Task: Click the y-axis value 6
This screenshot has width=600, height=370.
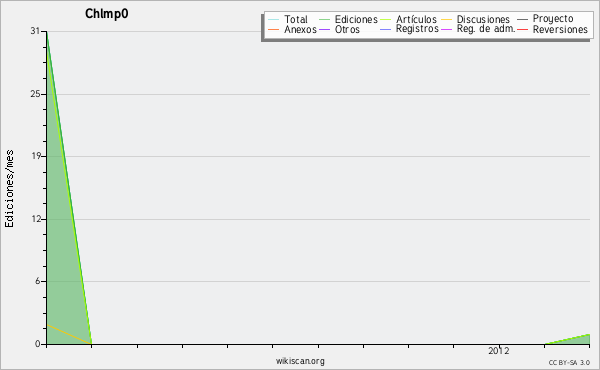Action: point(38,281)
